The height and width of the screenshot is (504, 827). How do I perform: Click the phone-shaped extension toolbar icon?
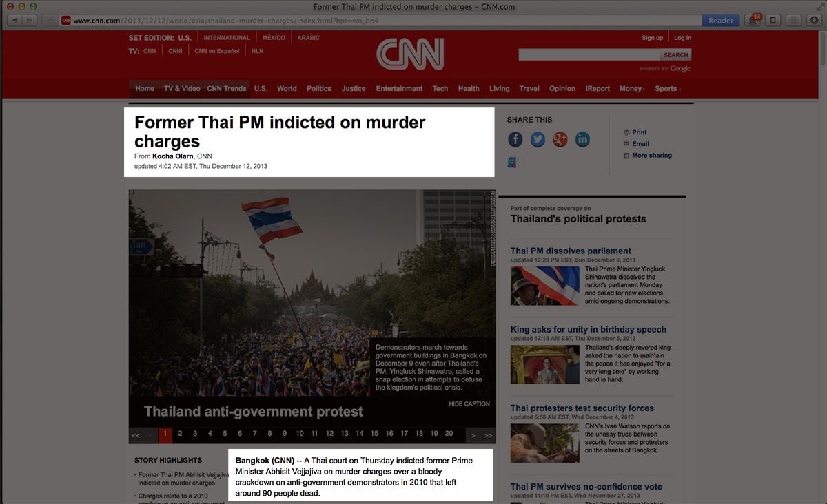pos(773,21)
